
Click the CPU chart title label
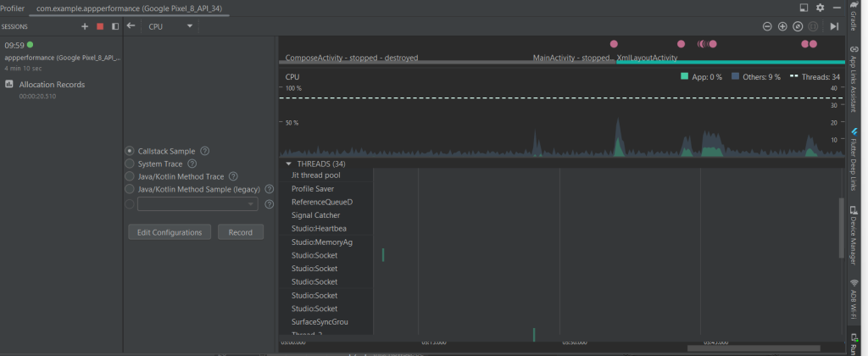click(x=292, y=77)
